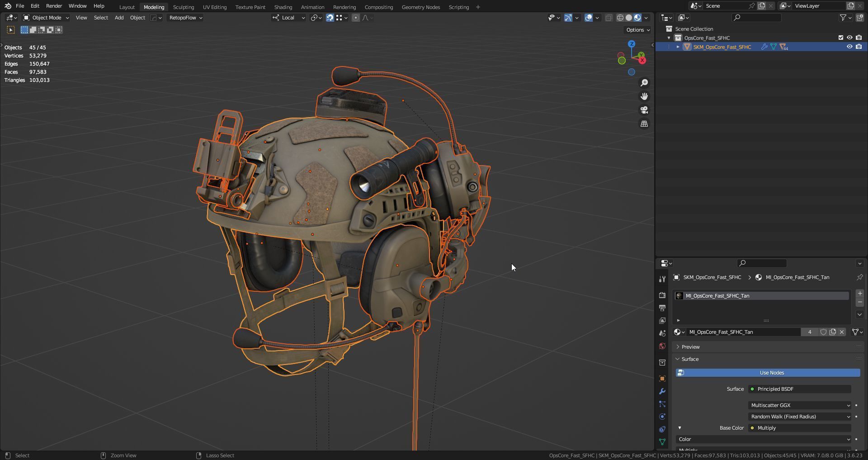Toggle camera view icon
The image size is (868, 460).
coord(644,110)
